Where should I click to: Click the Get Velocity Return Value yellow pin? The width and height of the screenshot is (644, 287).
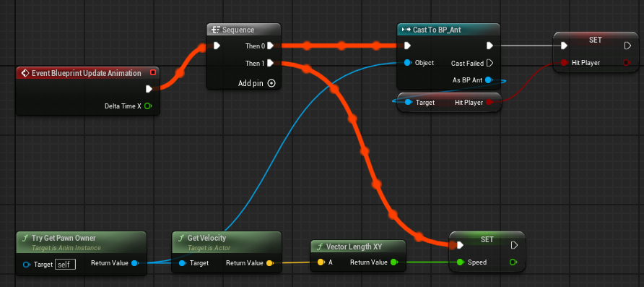click(x=270, y=263)
